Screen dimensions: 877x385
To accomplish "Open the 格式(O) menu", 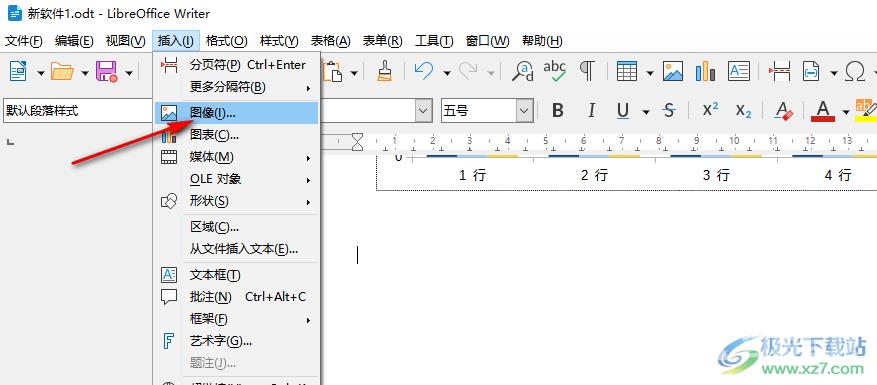I will pos(227,41).
